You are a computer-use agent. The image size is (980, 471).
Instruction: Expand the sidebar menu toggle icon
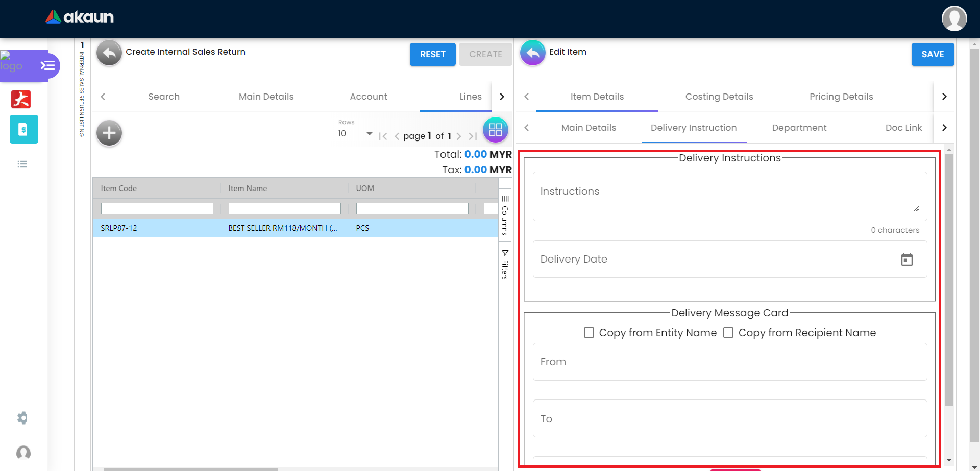pyautogui.click(x=48, y=65)
